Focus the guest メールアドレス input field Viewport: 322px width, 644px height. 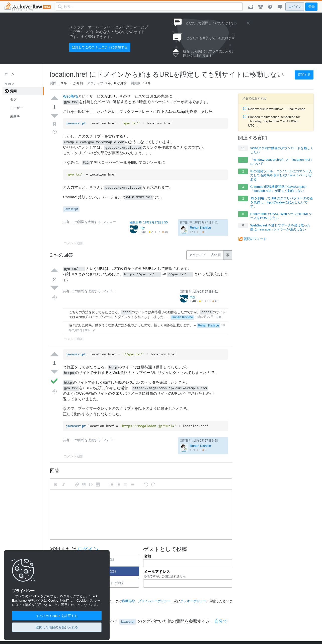coord(188,583)
